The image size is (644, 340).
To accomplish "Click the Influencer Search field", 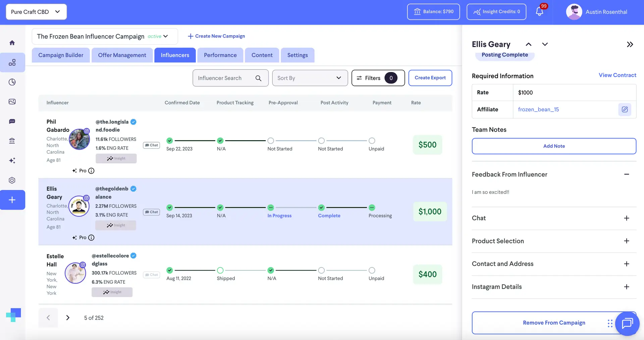I will [x=225, y=78].
